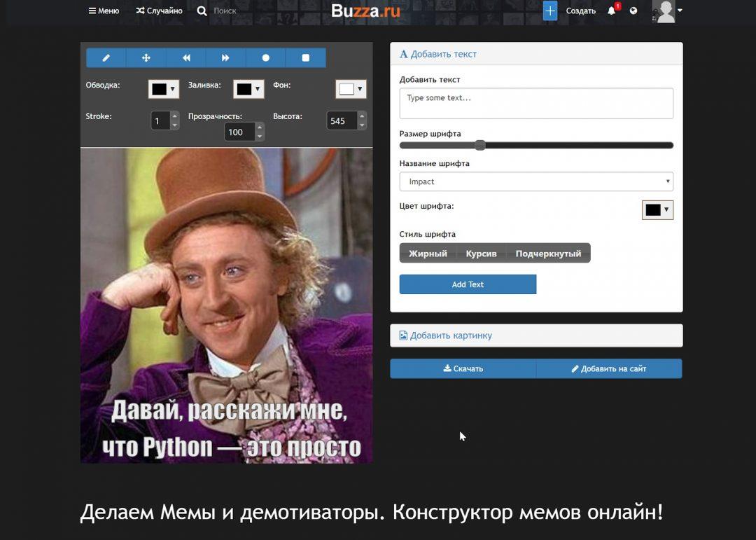This screenshot has width=756, height=540.
Task: Click the redo fast-forward icon
Action: tap(225, 57)
